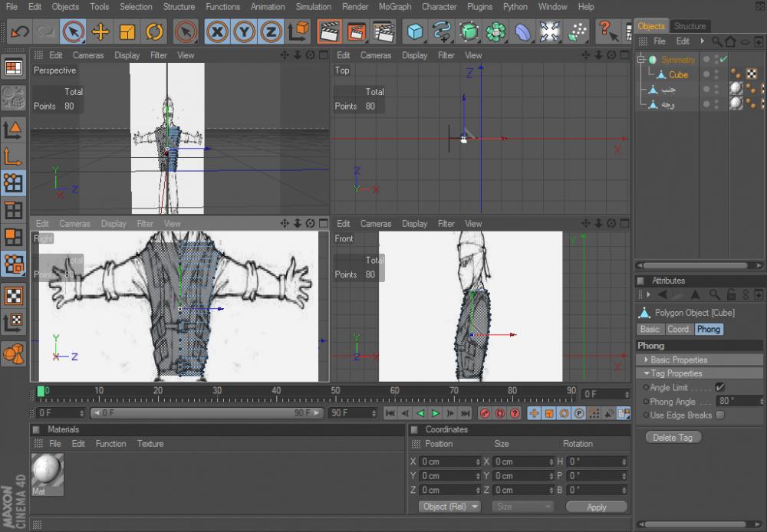Click the red Record keyframe button

[485, 414]
